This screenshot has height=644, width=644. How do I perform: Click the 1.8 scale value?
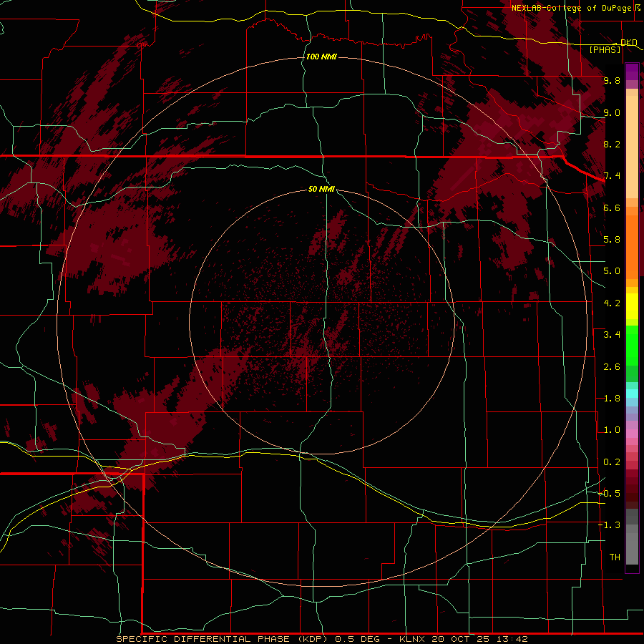[x=612, y=399]
